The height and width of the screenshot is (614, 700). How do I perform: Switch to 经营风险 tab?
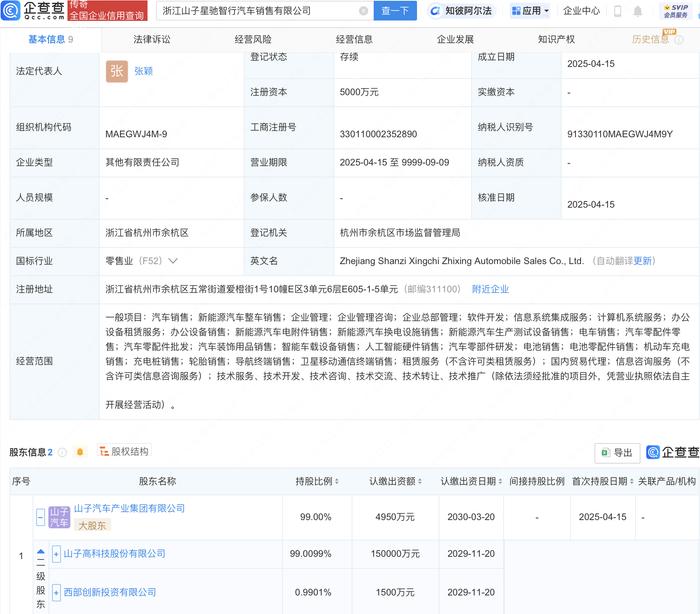(253, 40)
